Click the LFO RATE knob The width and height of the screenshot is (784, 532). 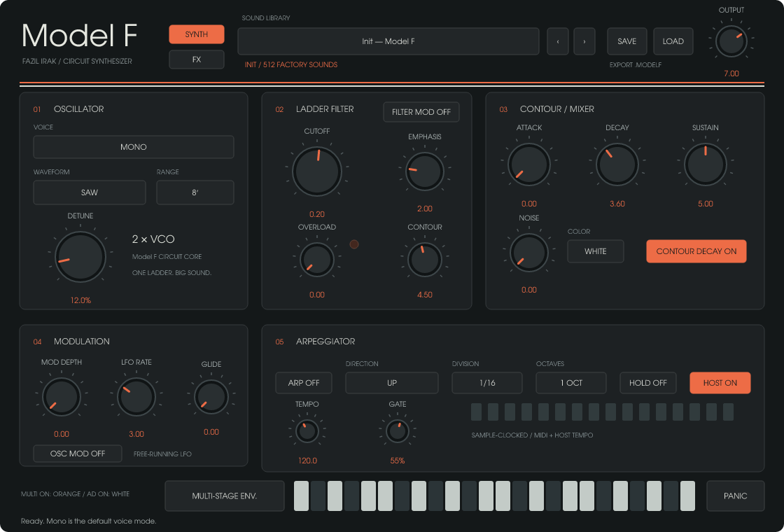pyautogui.click(x=136, y=396)
